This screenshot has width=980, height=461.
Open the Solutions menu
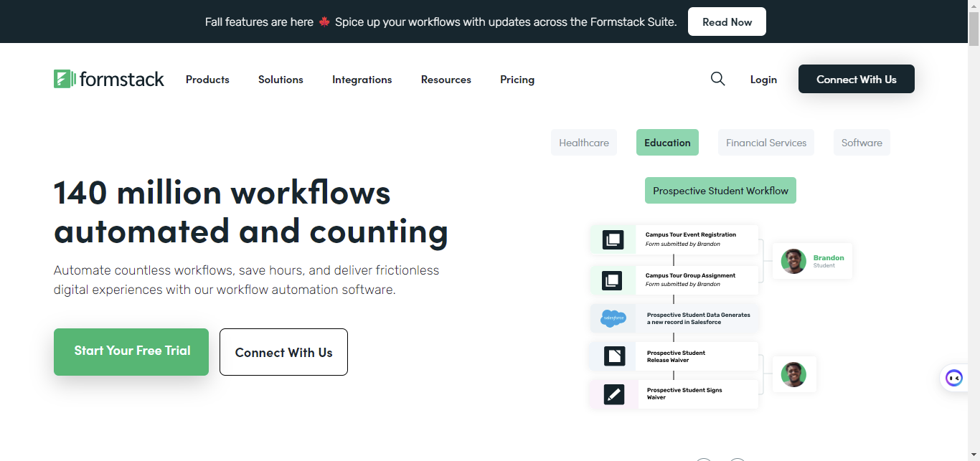[x=281, y=80]
